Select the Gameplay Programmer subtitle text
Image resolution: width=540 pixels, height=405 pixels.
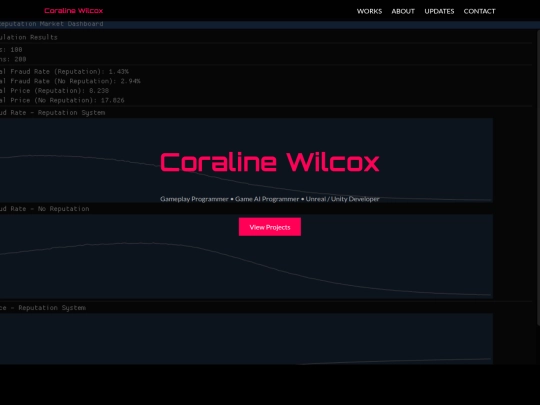tap(194, 199)
